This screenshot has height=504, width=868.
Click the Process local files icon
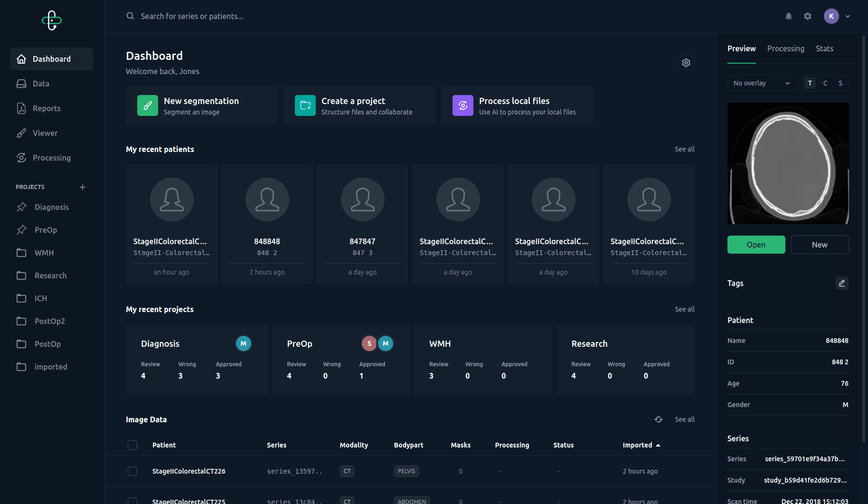[x=462, y=105]
